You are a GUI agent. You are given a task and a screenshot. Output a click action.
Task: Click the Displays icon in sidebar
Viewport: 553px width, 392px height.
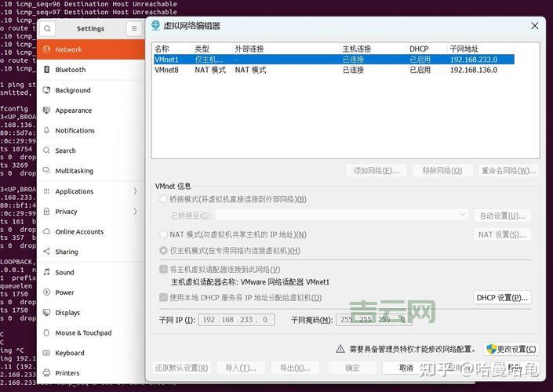[47, 313]
